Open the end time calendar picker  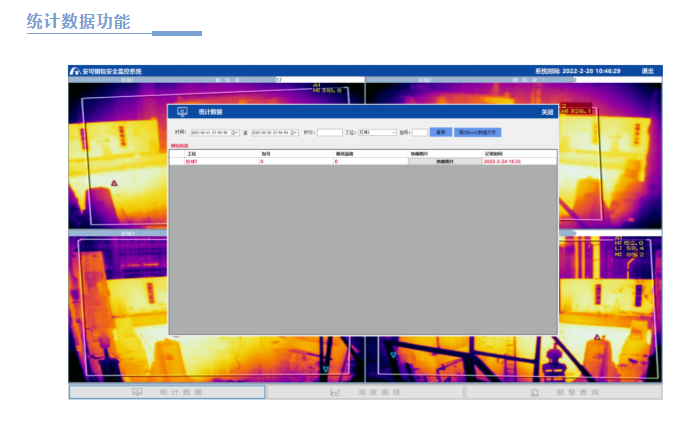[x=297, y=132]
